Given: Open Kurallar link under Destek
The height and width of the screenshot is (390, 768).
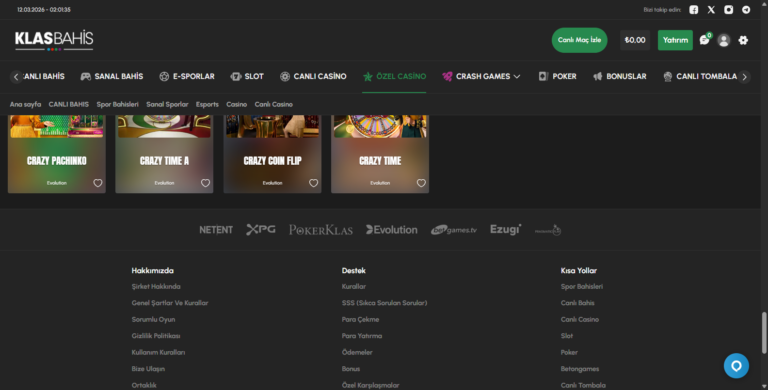Looking at the screenshot, I should click(354, 287).
